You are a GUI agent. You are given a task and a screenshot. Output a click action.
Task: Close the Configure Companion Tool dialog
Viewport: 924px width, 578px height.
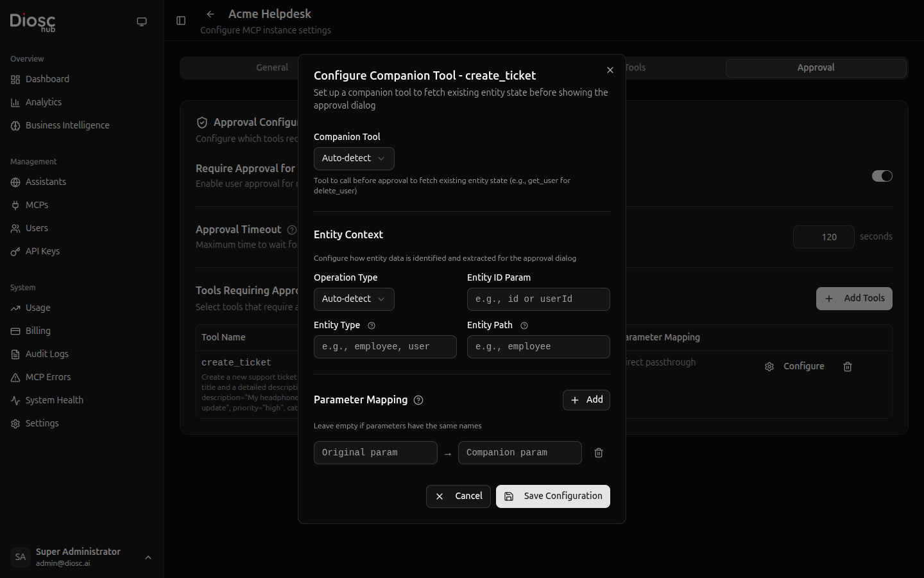[610, 70]
